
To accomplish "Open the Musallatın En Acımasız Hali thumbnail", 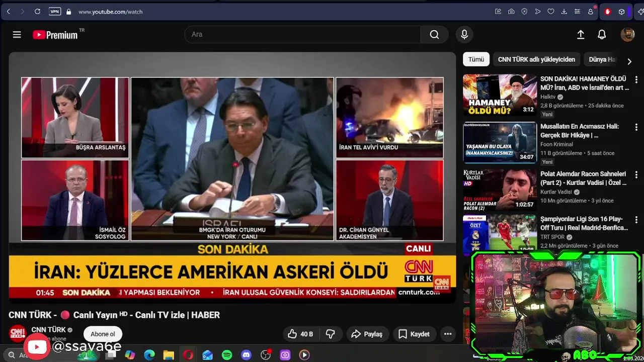I will point(500,142).
